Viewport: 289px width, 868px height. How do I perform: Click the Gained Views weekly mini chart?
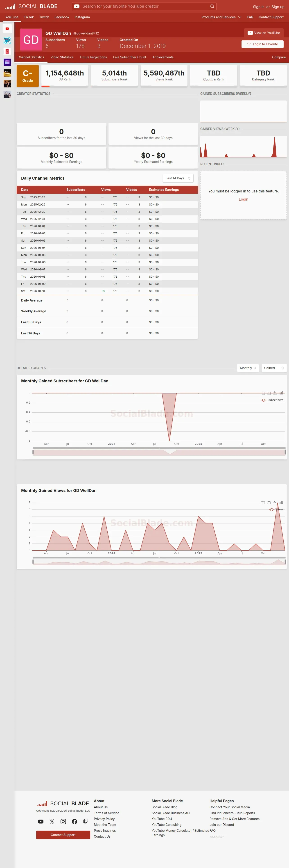[x=244, y=146]
